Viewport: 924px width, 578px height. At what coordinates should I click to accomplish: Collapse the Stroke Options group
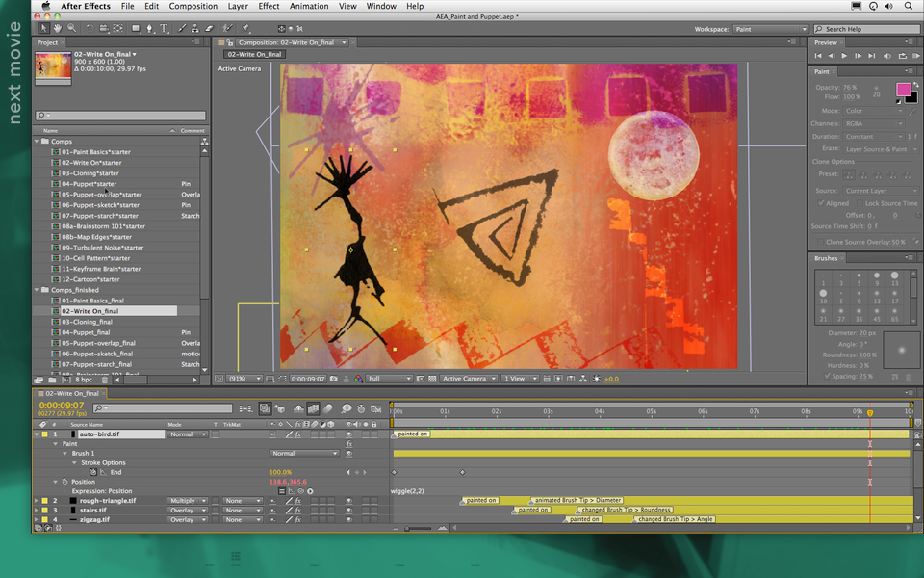74,462
